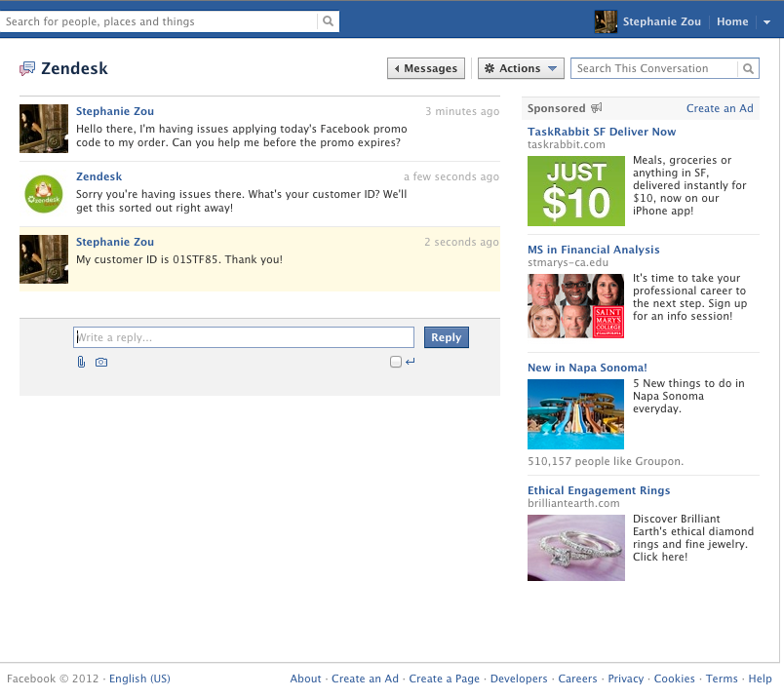The width and height of the screenshot is (784, 698).
Task: Open Stephanie Zou profile in top bar
Action: tap(661, 21)
